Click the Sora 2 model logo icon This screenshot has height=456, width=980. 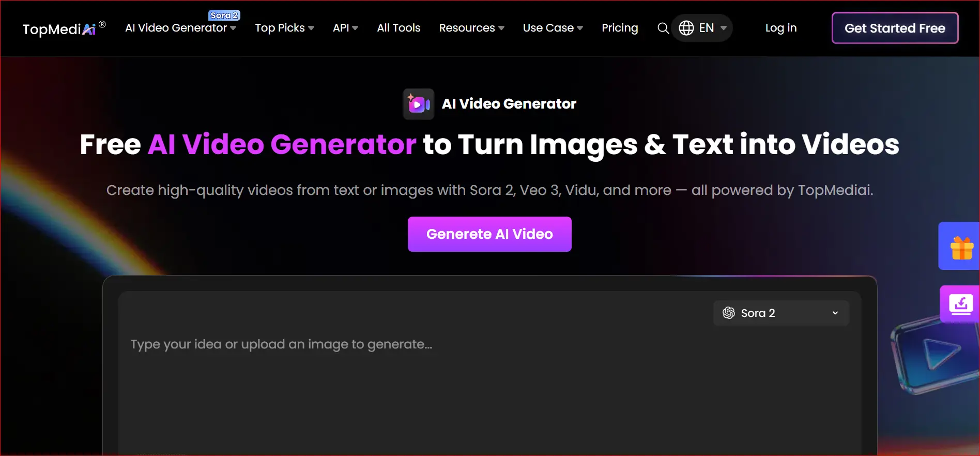[x=729, y=313]
